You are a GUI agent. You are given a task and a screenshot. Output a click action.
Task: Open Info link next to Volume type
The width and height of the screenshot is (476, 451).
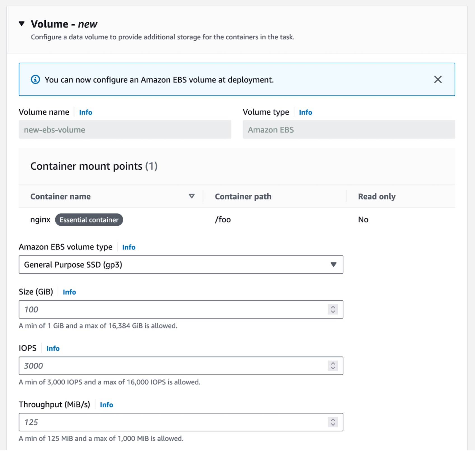(x=305, y=112)
